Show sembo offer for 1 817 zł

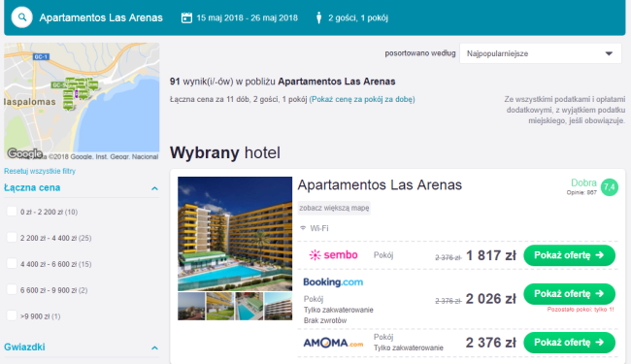click(569, 255)
